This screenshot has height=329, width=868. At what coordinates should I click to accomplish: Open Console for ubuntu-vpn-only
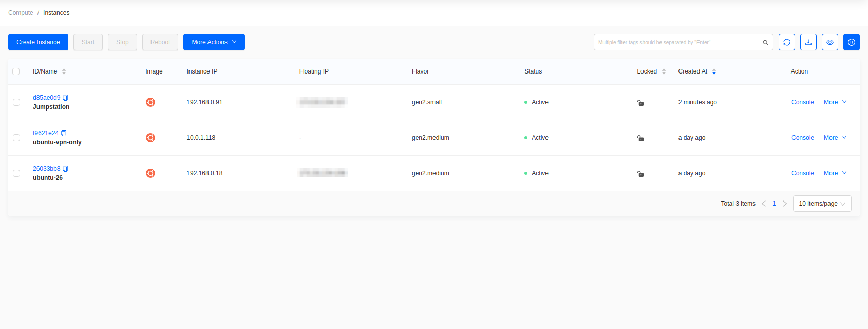coord(803,138)
